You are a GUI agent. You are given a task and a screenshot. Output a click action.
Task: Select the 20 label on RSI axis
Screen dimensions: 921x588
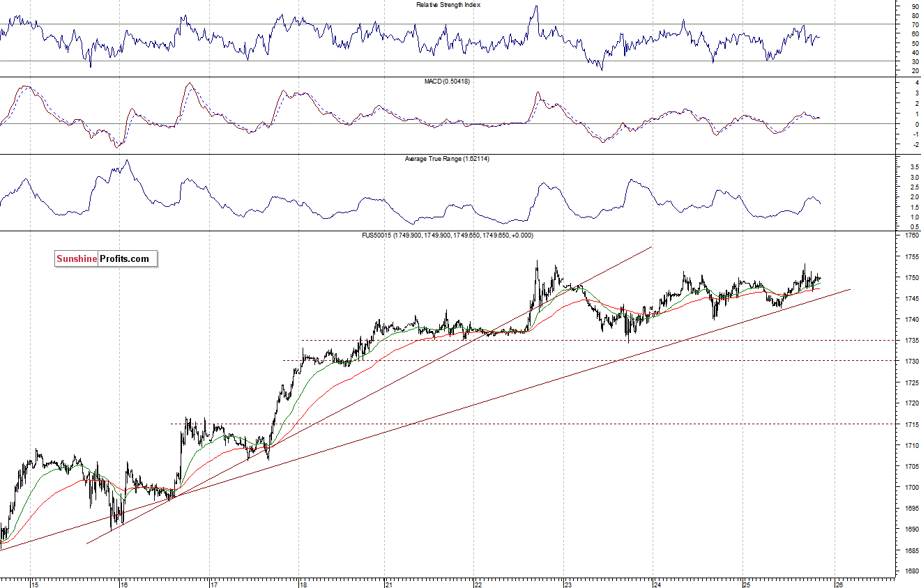point(915,71)
